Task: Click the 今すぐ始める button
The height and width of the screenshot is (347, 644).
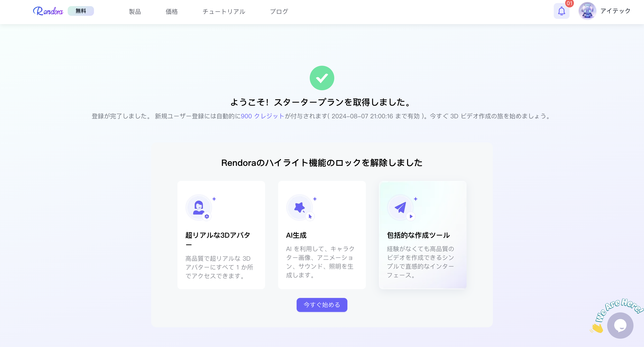Action: (x=322, y=305)
